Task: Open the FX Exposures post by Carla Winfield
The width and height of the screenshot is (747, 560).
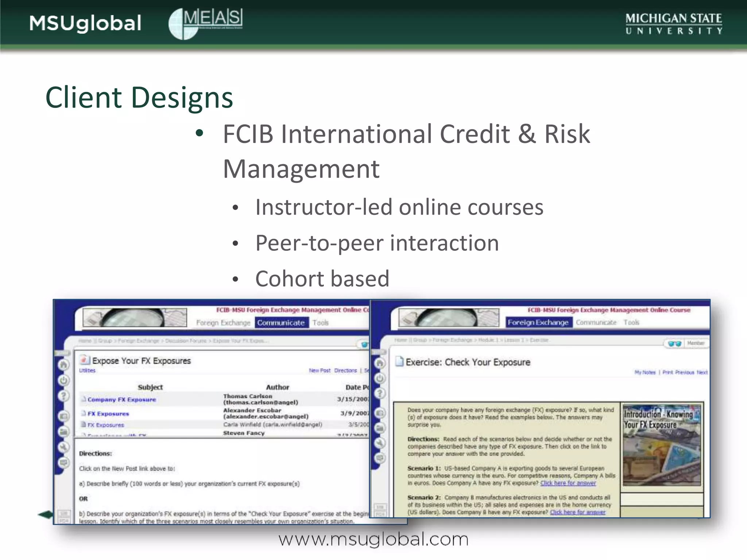Action: (x=106, y=425)
